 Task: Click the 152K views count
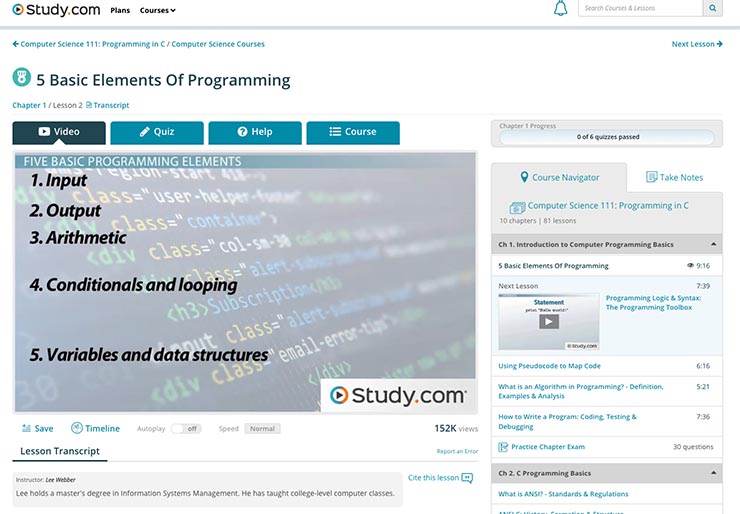click(x=456, y=429)
